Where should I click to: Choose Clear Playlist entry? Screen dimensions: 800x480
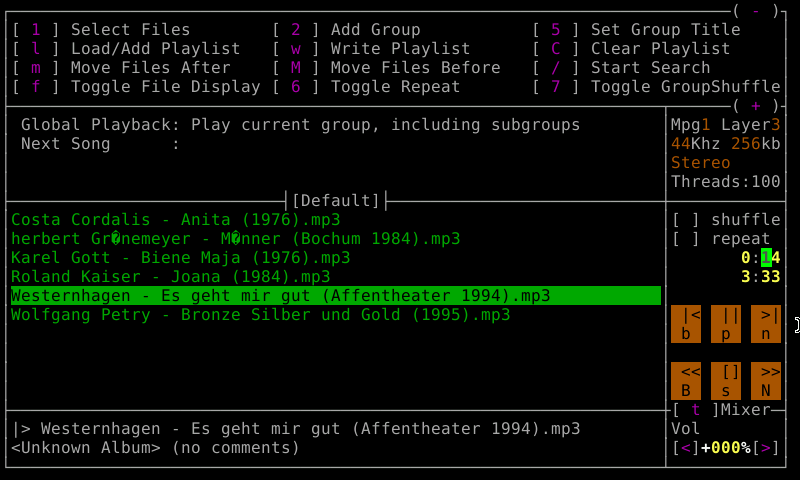(631, 48)
